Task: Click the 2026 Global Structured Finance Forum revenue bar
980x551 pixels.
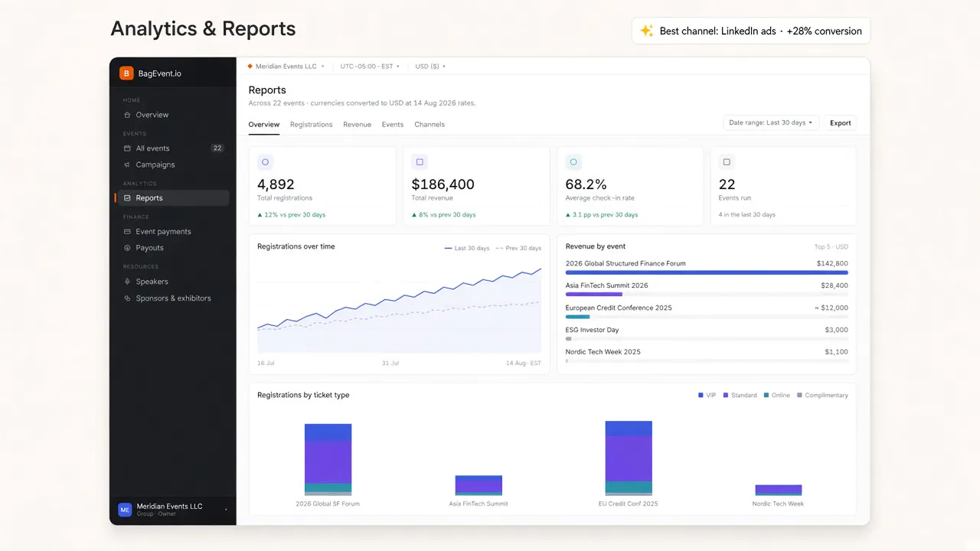Action: 707,272
